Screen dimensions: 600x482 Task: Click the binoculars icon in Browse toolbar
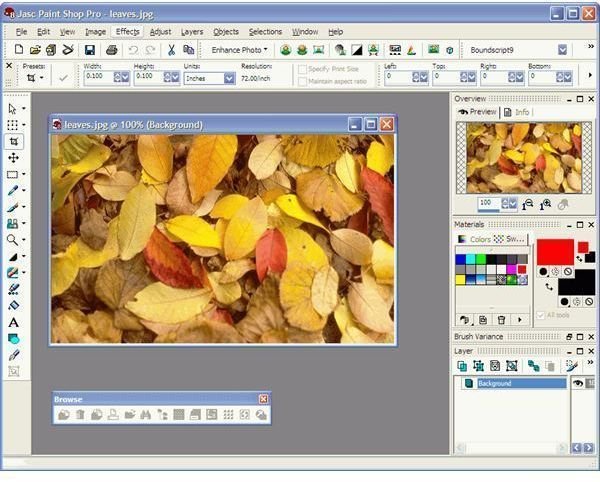144,414
